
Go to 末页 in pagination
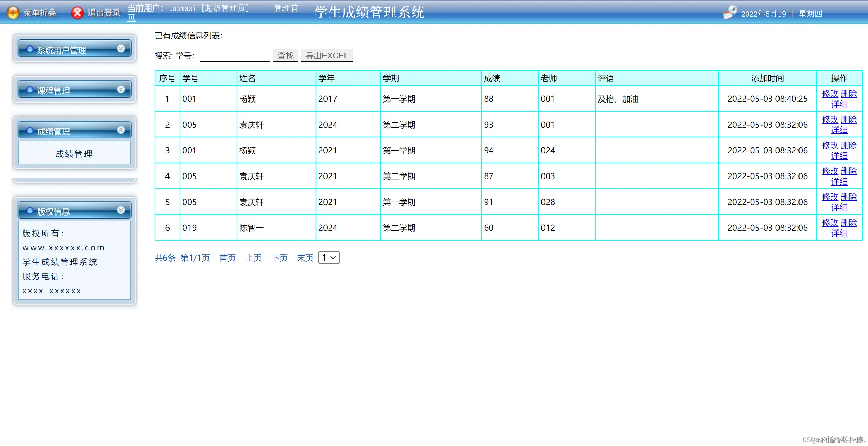pyautogui.click(x=305, y=258)
